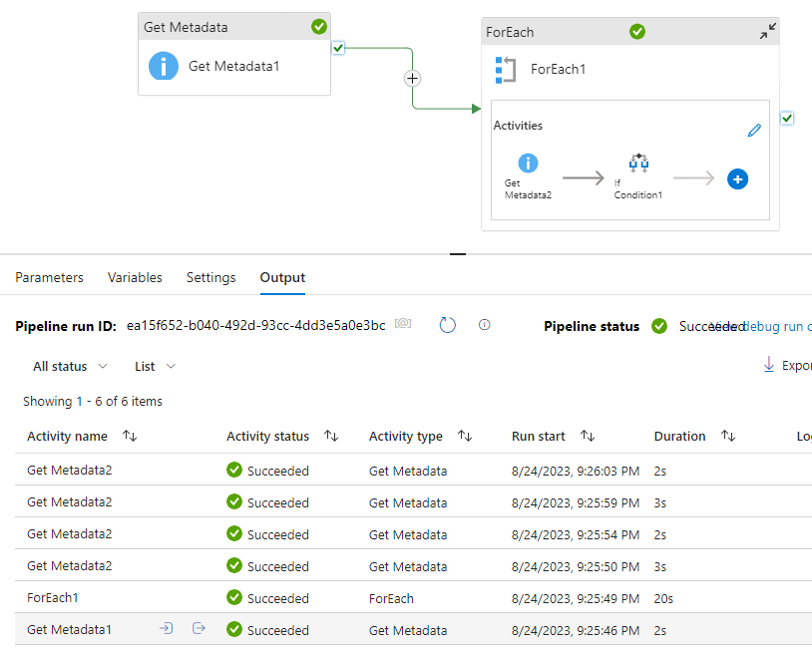Click the Pipeline status green check icon

(659, 326)
